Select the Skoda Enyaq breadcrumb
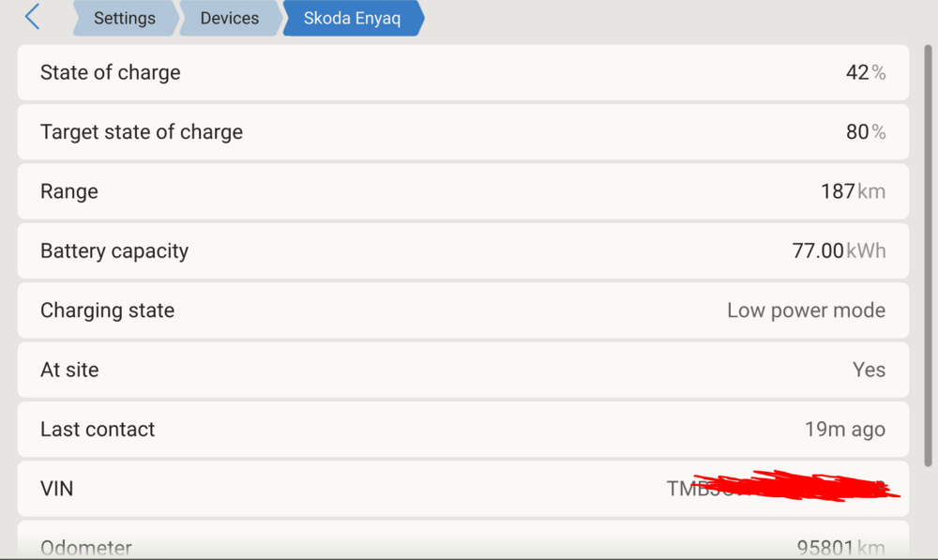 pos(353,18)
